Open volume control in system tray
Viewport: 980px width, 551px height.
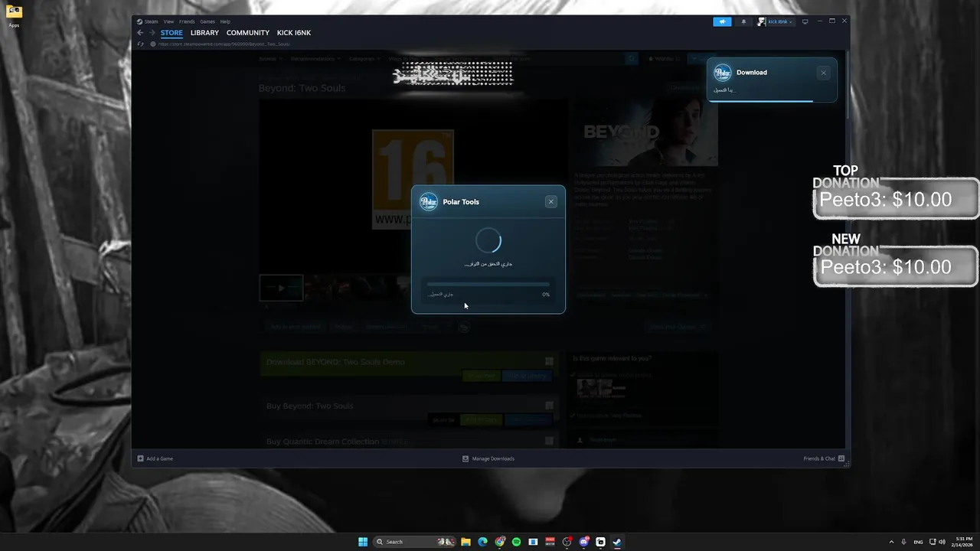coord(942,542)
